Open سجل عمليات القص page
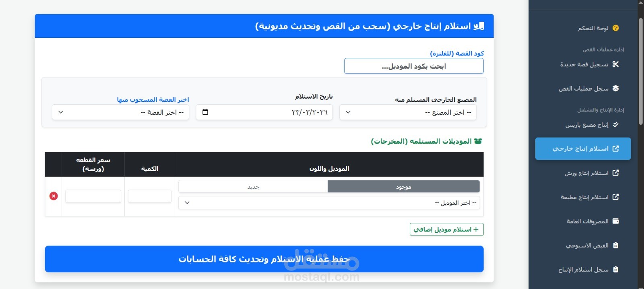Screen dimensions: 644x289 point(583,89)
